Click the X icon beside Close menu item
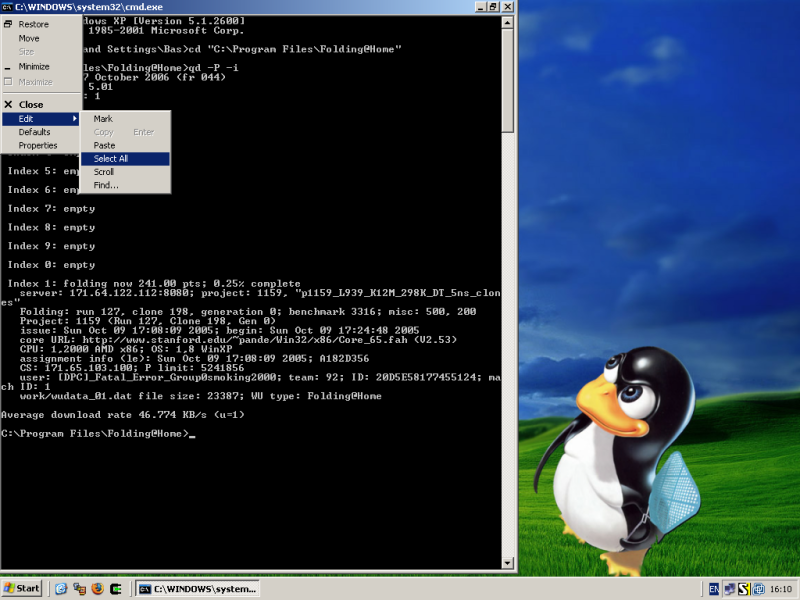Image resolution: width=800 pixels, height=600 pixels. (8, 105)
